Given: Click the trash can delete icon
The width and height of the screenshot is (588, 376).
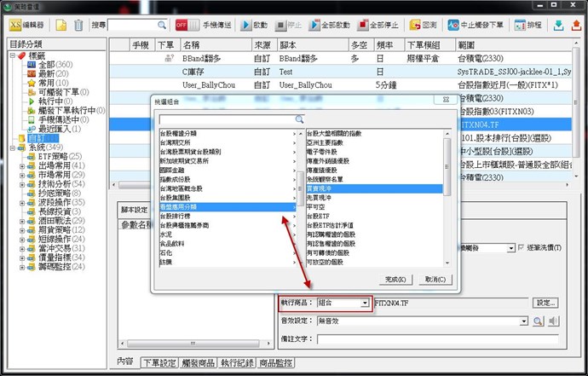Looking at the screenshot, I should click(78, 26).
